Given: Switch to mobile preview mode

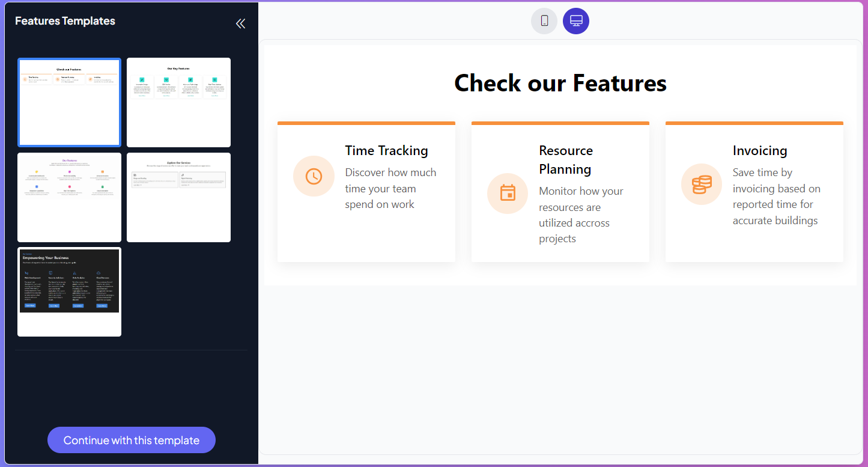Looking at the screenshot, I should click(544, 20).
